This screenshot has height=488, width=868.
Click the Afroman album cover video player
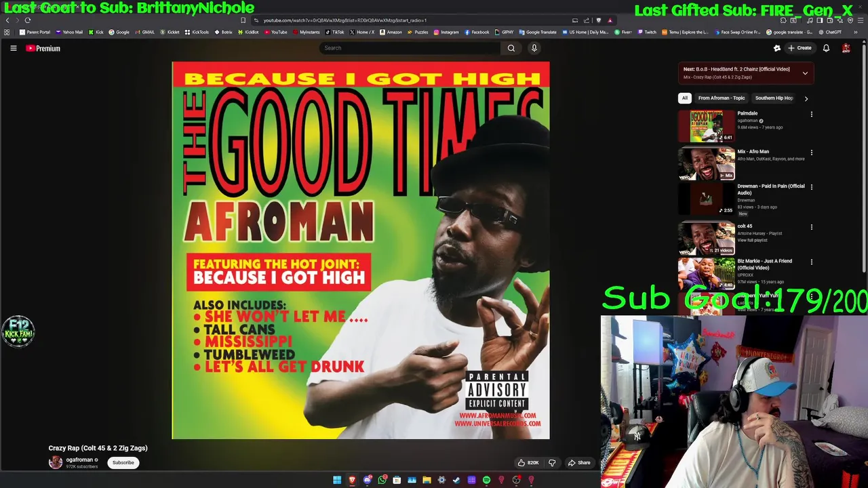(x=361, y=250)
